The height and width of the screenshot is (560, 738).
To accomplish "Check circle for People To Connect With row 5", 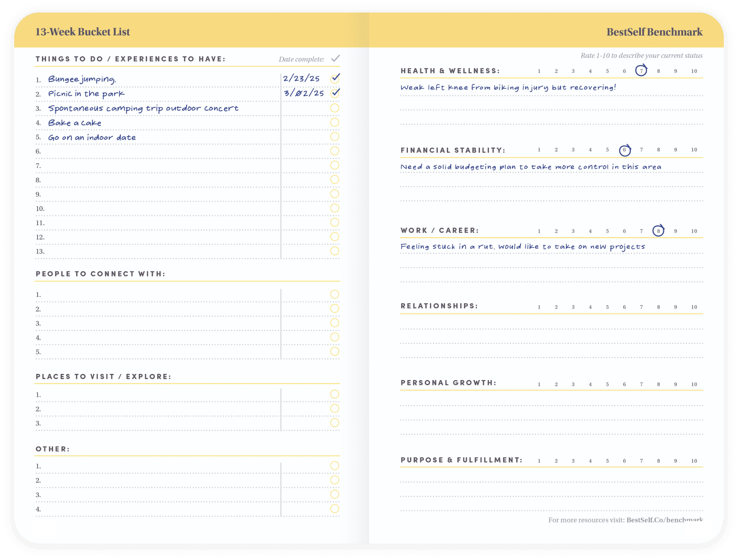I will pos(335,351).
